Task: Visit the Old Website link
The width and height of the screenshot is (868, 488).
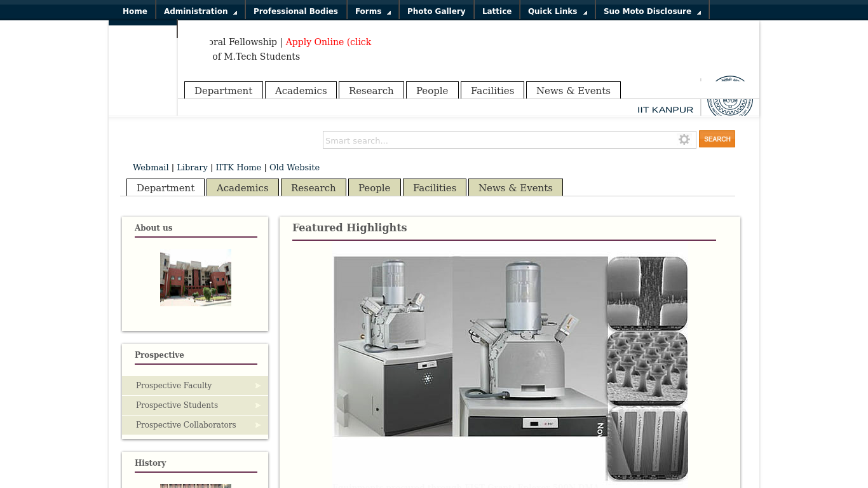Action: point(294,167)
